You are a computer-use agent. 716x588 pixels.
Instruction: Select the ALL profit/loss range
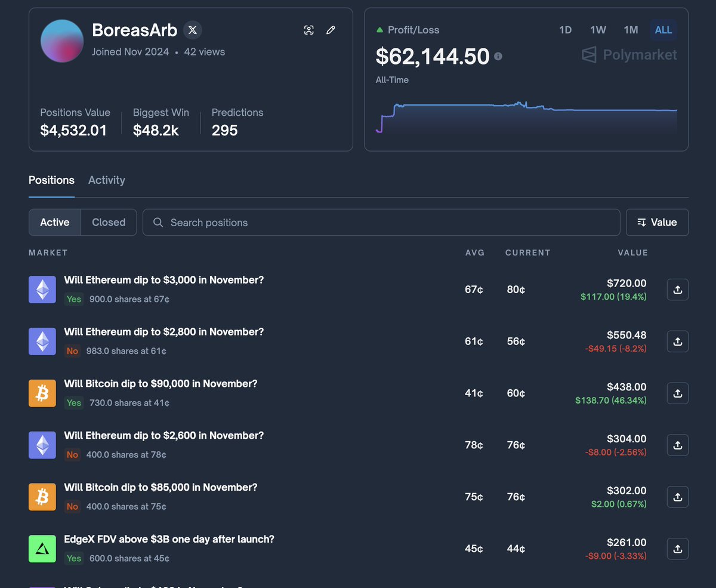[x=663, y=30]
